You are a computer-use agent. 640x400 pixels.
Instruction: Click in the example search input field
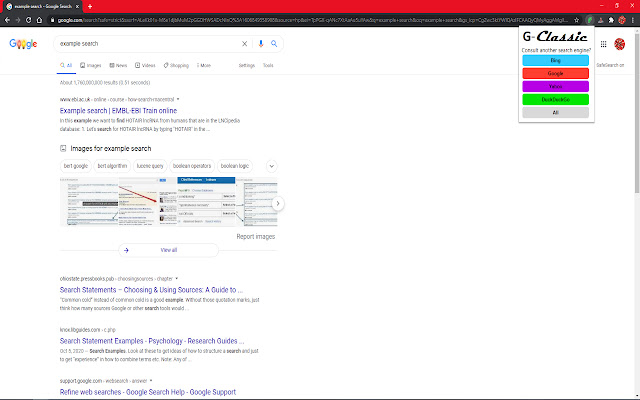coord(147,44)
